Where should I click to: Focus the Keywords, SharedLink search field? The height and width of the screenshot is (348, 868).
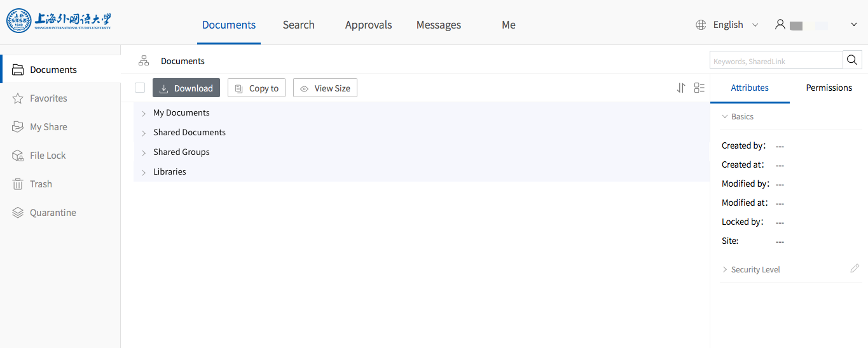click(776, 61)
